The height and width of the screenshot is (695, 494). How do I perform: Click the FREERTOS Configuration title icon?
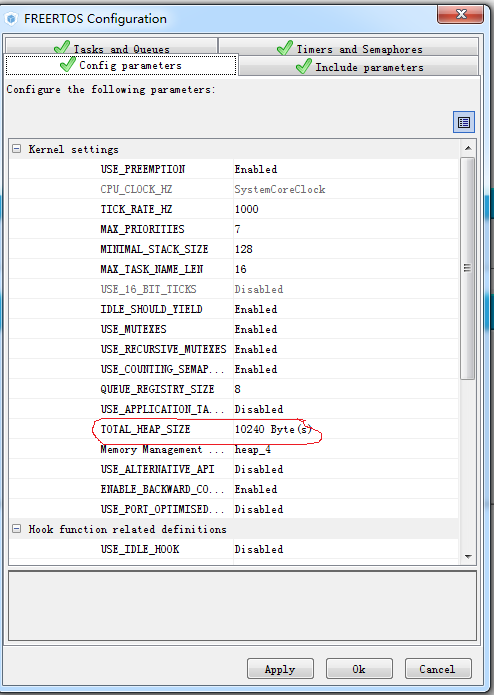[12, 19]
